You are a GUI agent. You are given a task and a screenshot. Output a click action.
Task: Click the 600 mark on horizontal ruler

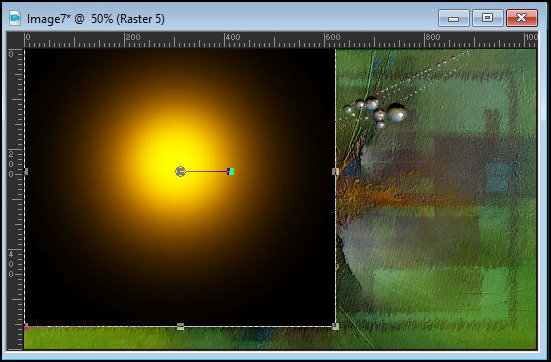coord(332,37)
